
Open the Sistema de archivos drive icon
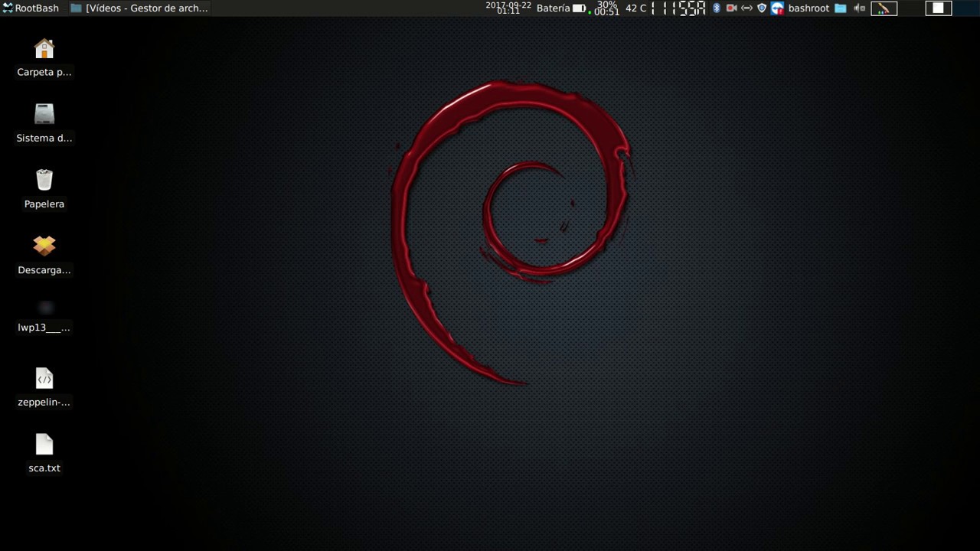[x=44, y=115]
